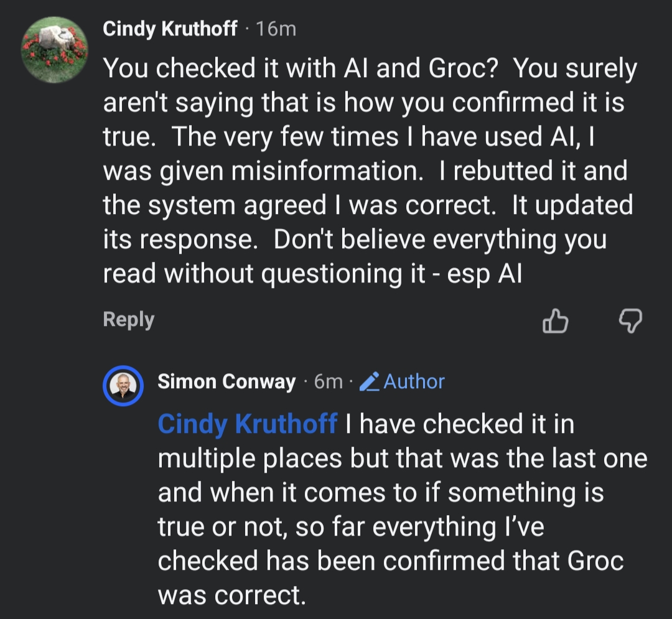The width and height of the screenshot is (672, 619).
Task: Click the line starting "You checked it with AI"
Action: (x=370, y=68)
